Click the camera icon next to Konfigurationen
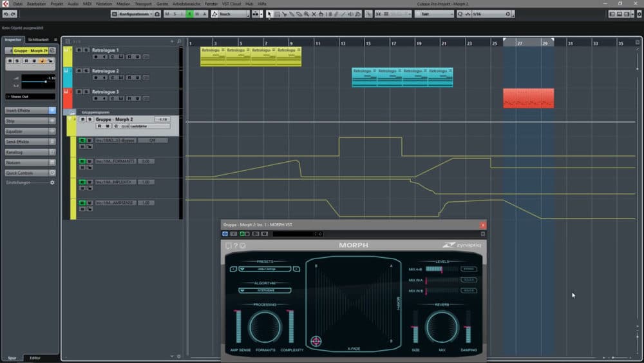644x363 pixels. 157,14
